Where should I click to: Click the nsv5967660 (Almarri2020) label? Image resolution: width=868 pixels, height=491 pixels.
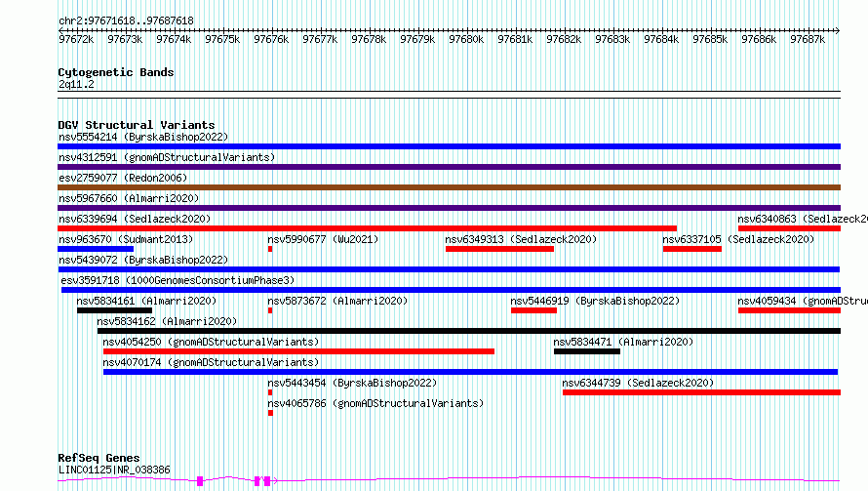[x=129, y=198]
